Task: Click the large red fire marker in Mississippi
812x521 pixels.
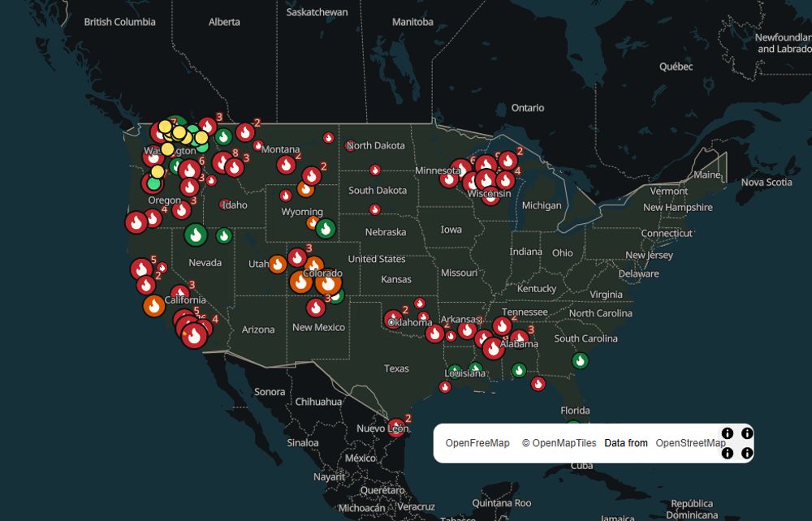Action: coord(494,348)
